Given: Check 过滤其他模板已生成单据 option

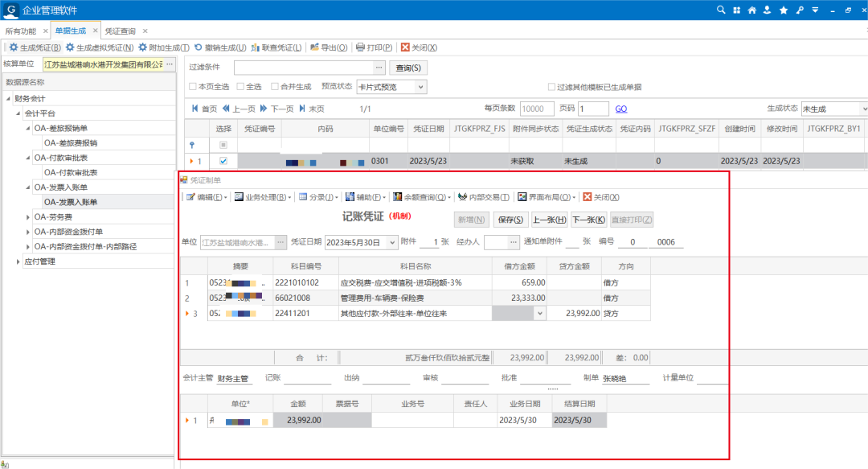Looking at the screenshot, I should click(551, 87).
